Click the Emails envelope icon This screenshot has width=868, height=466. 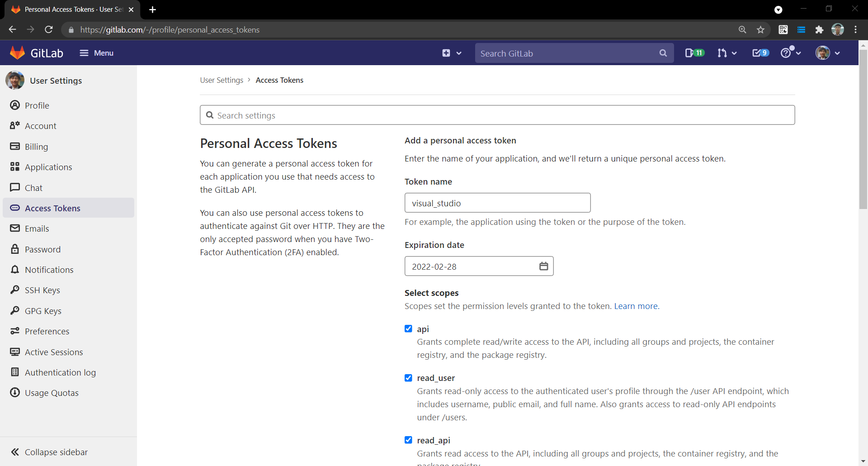point(15,228)
